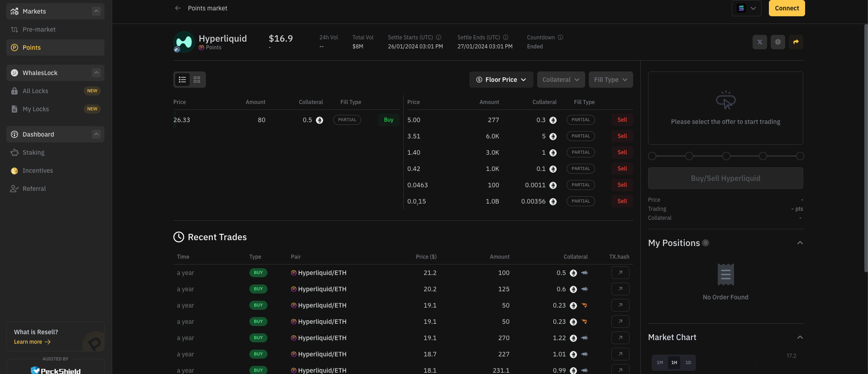
Task: Click Sell on the 3.51 offer
Action: pos(622,136)
